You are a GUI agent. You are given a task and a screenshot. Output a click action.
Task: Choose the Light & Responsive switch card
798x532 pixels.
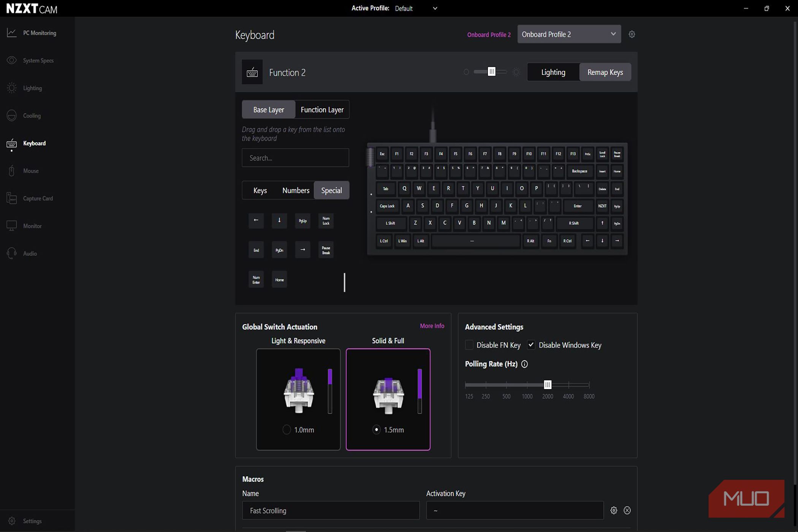298,399
